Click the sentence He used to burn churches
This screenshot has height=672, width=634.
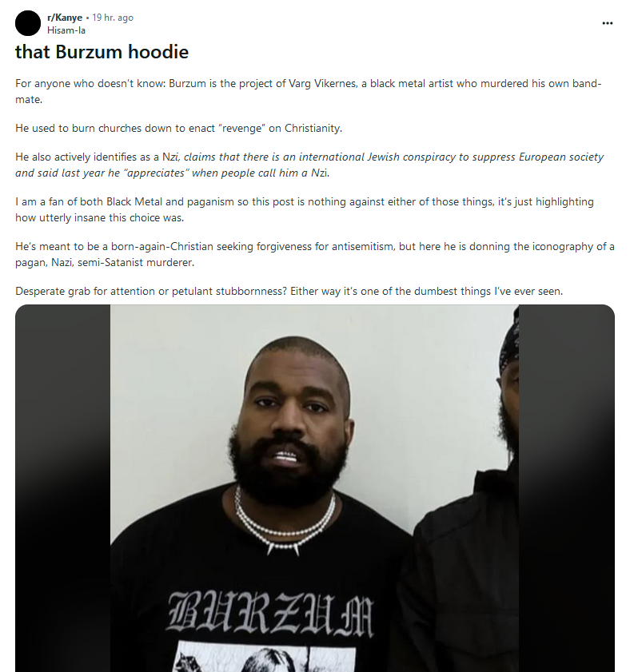point(179,128)
